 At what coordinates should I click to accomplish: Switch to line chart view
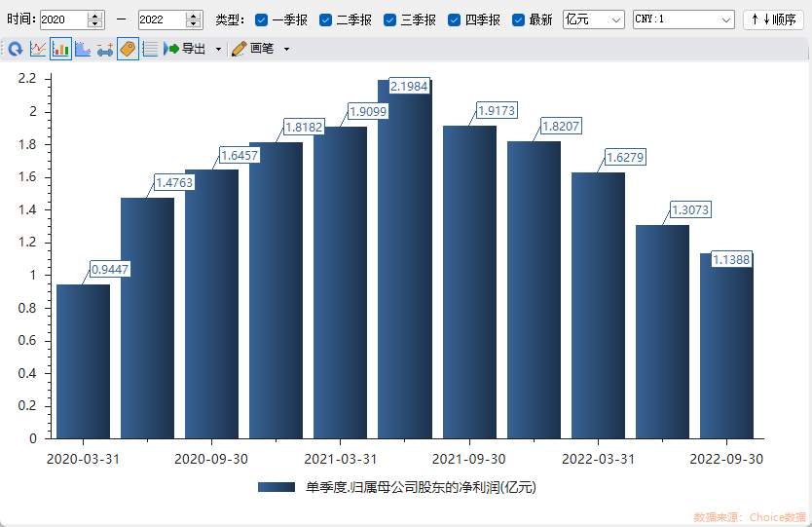[39, 49]
